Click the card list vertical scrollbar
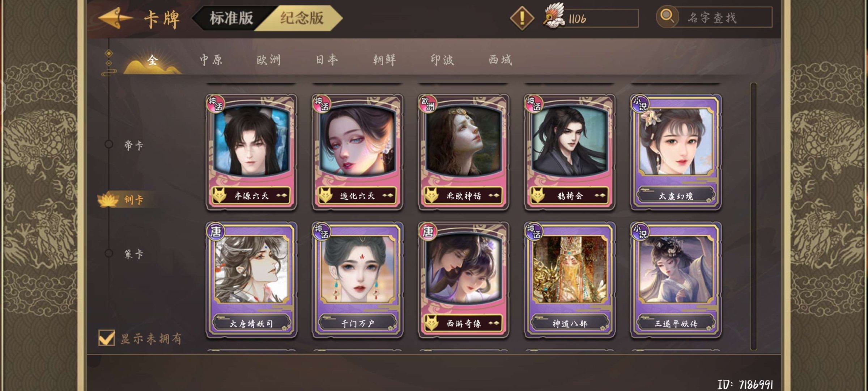 754,216
